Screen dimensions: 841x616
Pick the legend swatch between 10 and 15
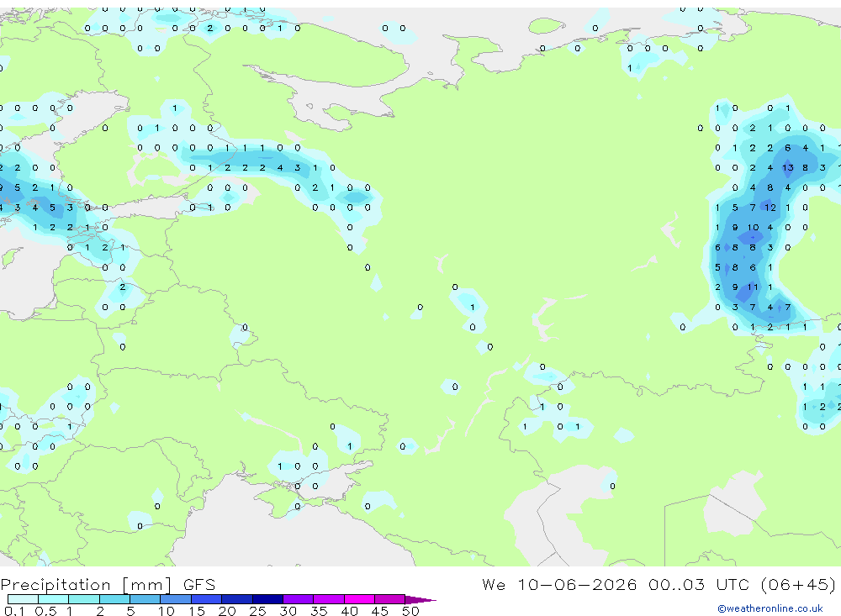pos(176,599)
